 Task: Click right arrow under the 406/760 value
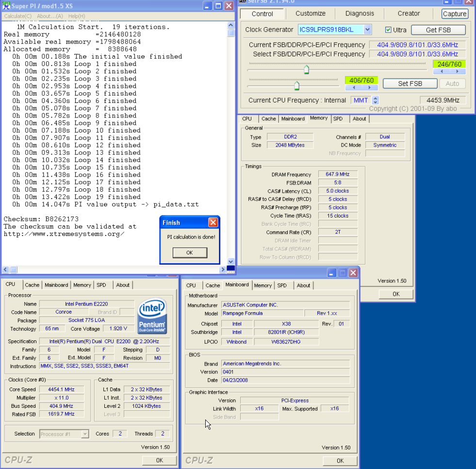click(369, 87)
